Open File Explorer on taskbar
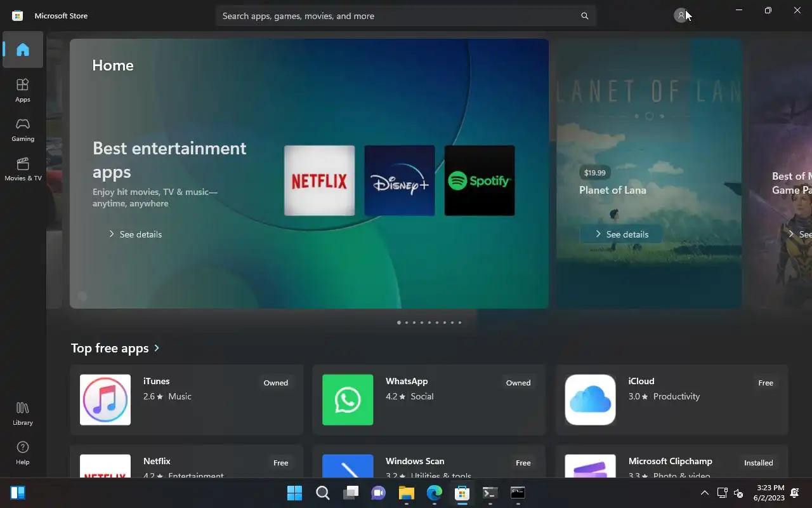 point(407,493)
